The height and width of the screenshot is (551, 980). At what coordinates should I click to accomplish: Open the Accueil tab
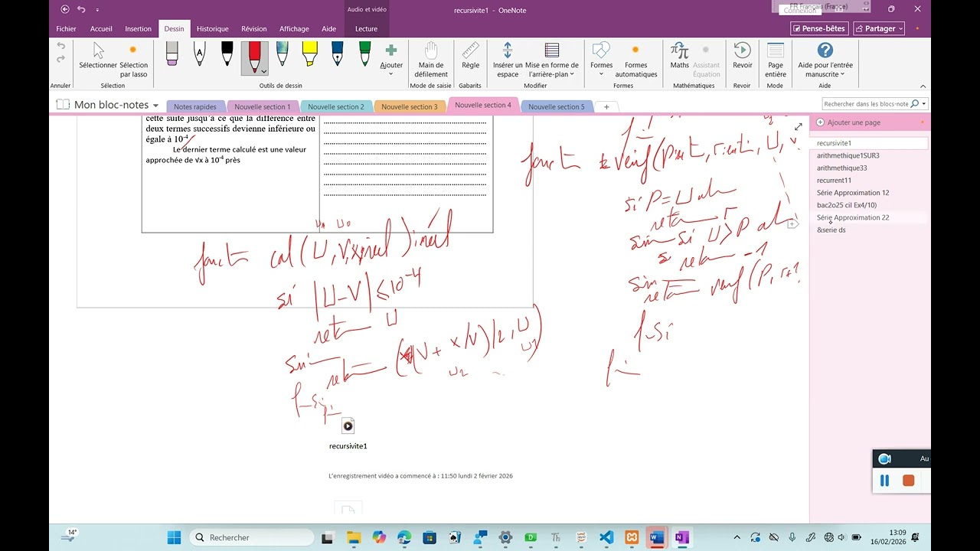coord(101,29)
